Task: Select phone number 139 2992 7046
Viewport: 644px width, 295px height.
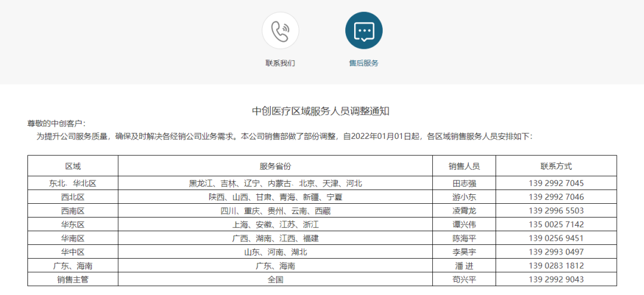Action: coord(556,197)
